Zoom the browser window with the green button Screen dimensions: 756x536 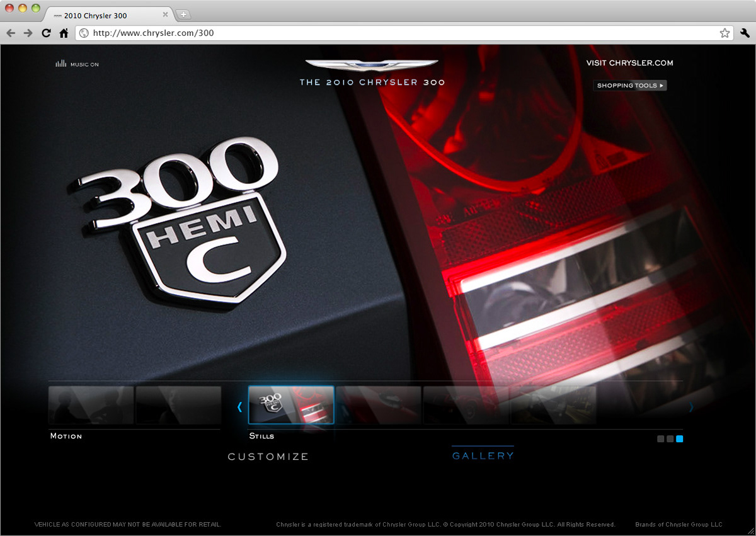[x=35, y=8]
